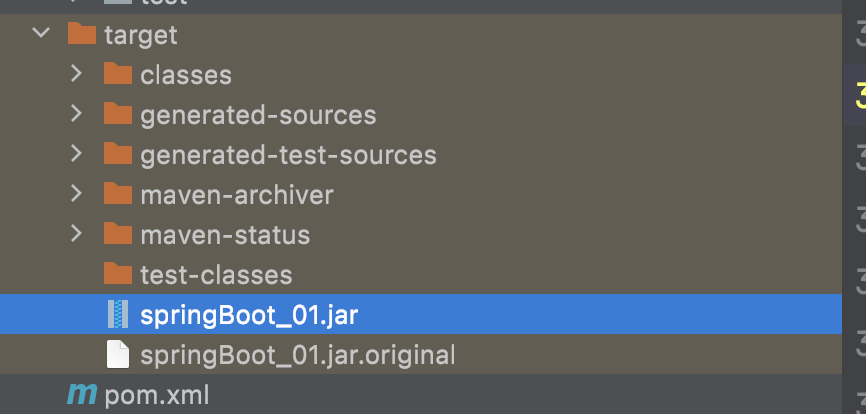Click the Maven pom.xml icon
The height and width of the screenshot is (414, 866).
82,394
